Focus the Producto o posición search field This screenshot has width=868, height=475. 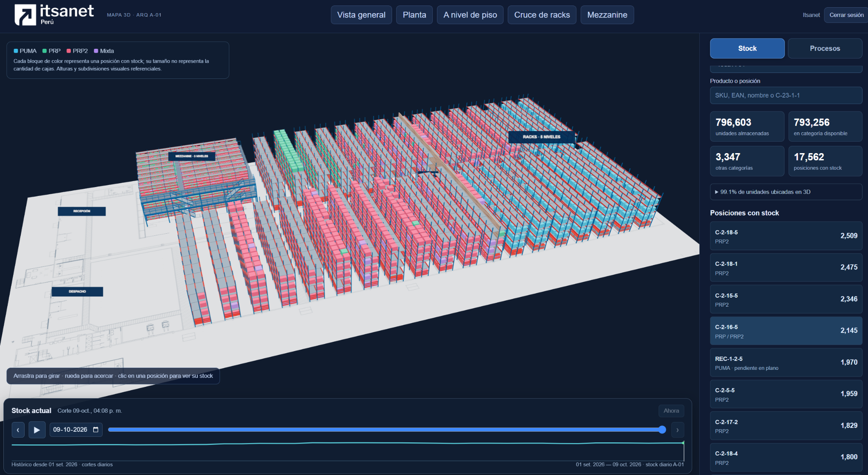point(786,95)
